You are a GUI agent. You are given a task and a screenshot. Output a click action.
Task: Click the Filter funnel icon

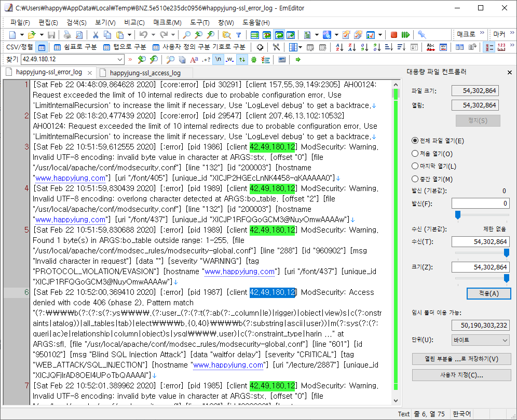[238, 35]
